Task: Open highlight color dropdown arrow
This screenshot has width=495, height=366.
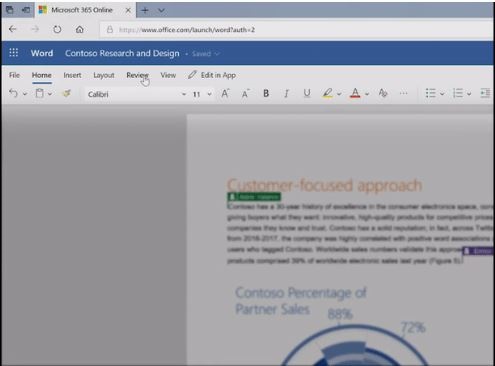Action: click(339, 94)
